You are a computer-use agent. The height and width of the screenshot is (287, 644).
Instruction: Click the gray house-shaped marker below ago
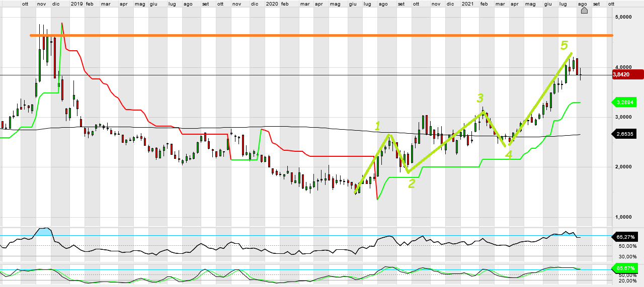(x=584, y=10)
